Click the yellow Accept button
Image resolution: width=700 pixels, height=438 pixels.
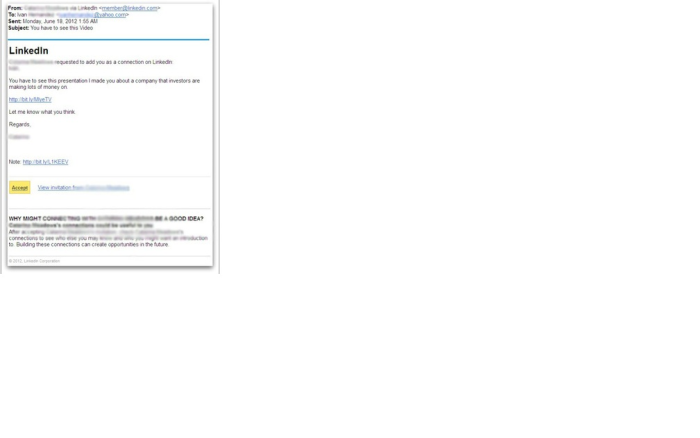pyautogui.click(x=20, y=188)
